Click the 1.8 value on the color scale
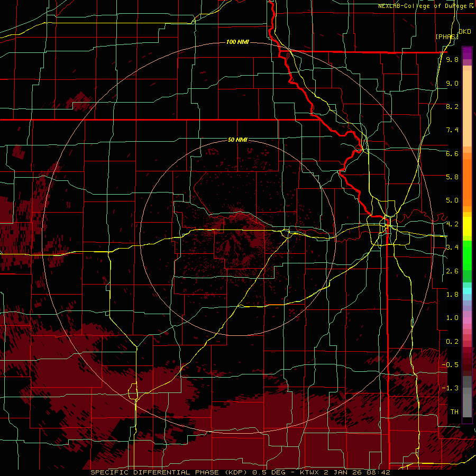The image size is (476, 476). pos(452,295)
